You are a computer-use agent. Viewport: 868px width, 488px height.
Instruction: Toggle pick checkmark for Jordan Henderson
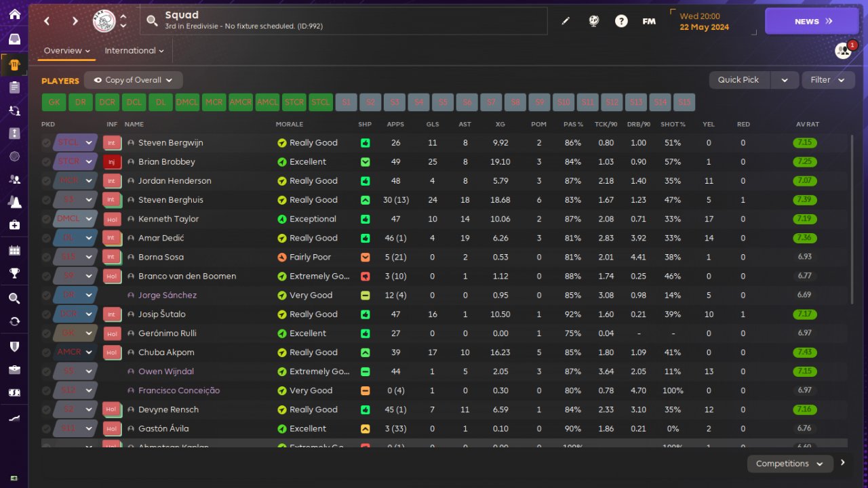pos(46,181)
